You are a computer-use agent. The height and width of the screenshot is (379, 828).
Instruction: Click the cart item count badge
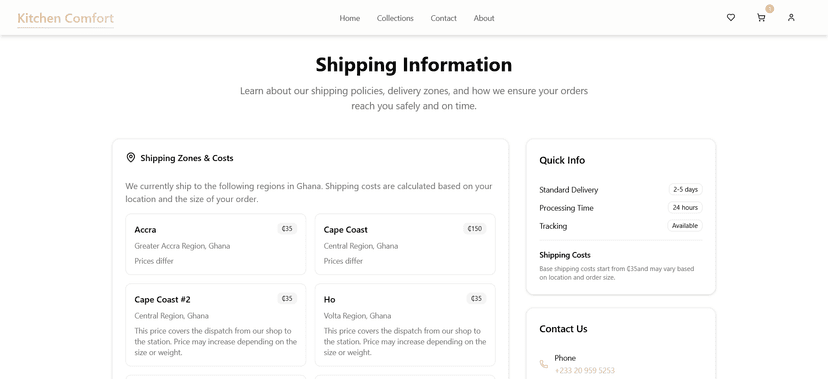click(x=770, y=9)
